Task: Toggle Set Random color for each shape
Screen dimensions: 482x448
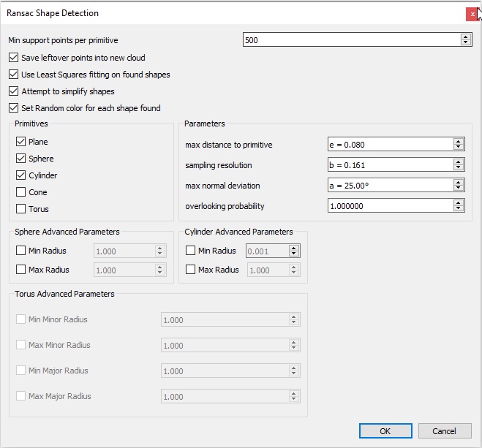Action: point(14,108)
